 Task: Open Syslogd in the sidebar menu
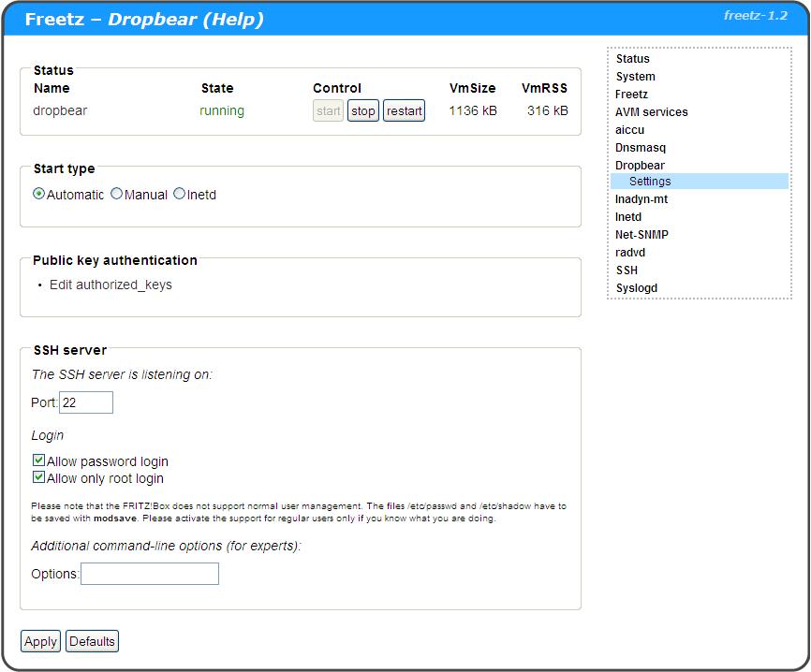636,288
